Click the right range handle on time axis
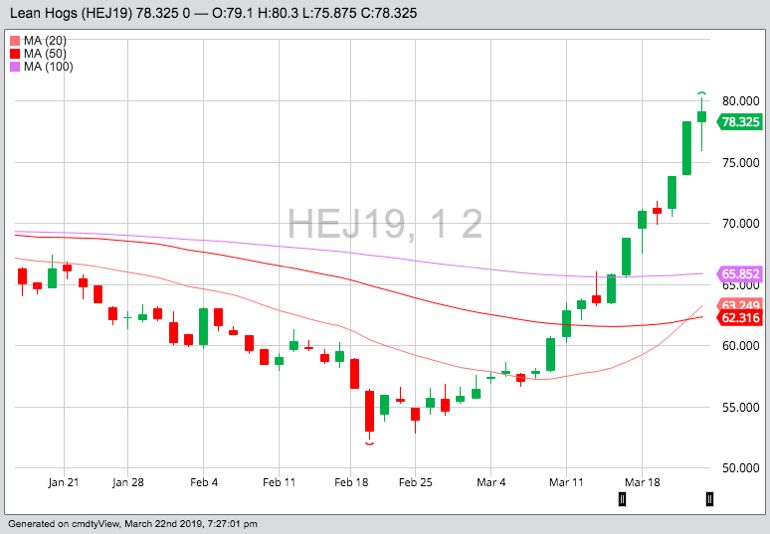 [709, 498]
